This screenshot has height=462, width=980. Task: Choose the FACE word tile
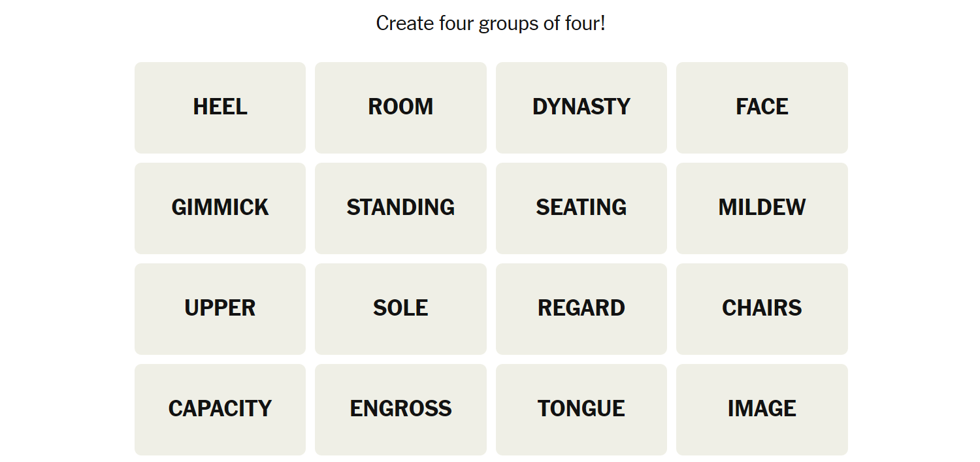coord(762,108)
